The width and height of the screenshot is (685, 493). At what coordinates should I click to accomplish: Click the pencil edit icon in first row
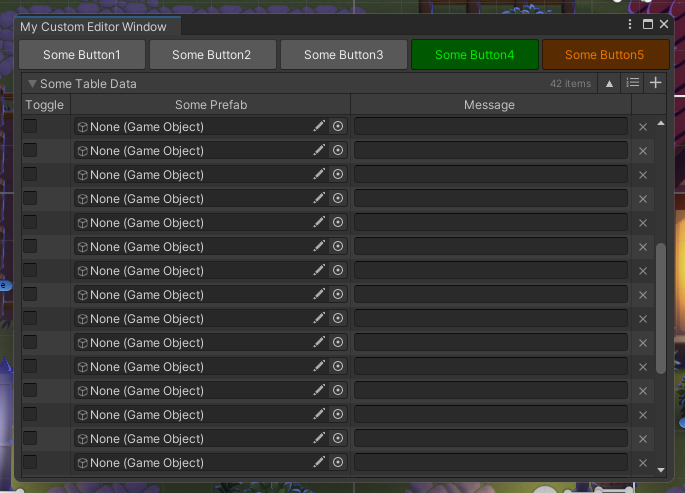click(319, 126)
